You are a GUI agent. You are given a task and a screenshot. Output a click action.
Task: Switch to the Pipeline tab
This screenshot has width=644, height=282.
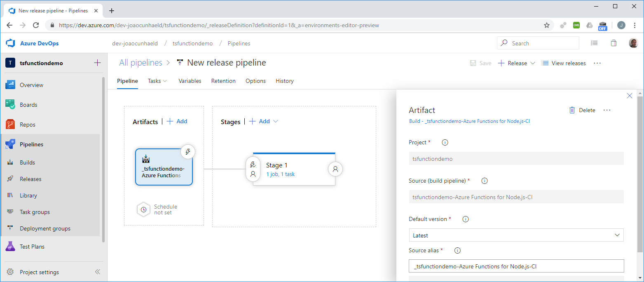coord(127,81)
